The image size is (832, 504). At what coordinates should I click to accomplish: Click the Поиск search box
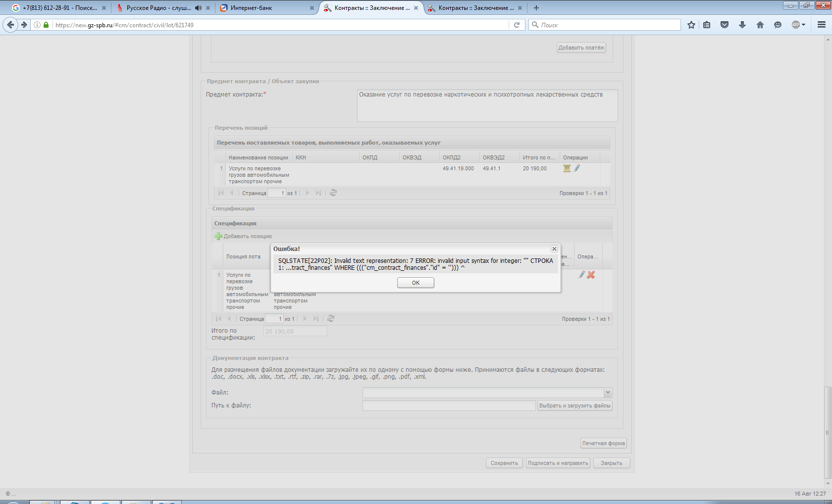(605, 25)
